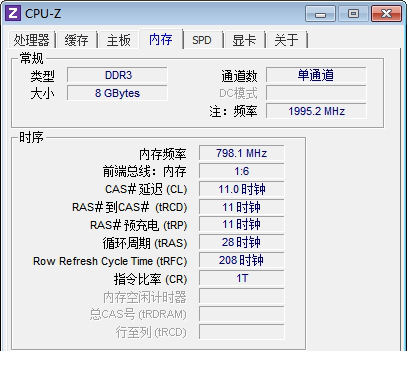
Task: Click the 11.0 时钟 CAS latency value
Action: [x=242, y=189]
